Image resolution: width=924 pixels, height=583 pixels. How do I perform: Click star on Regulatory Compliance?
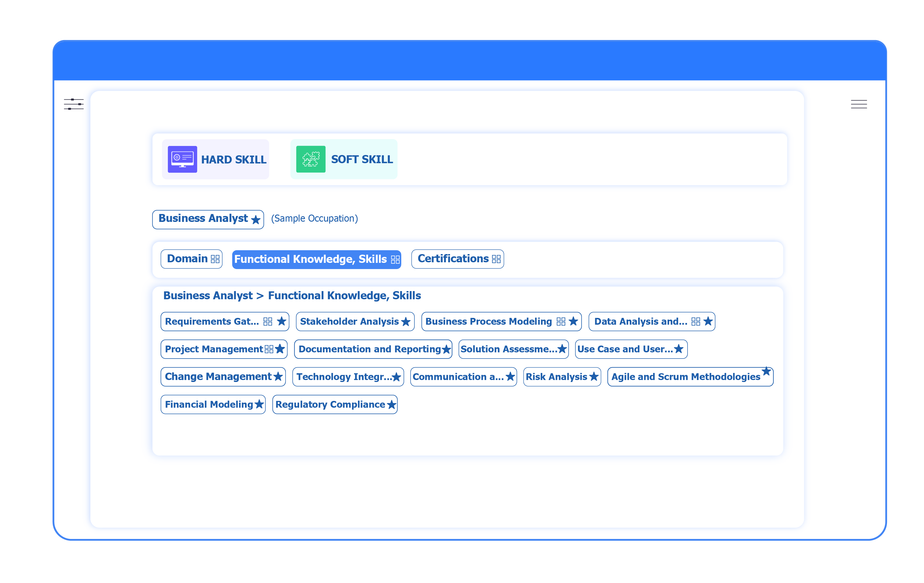tap(392, 404)
